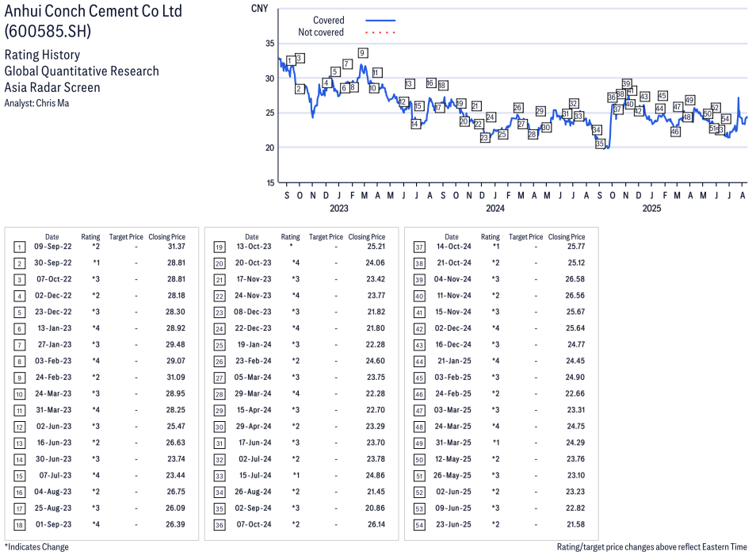Select chart marker 54 on the price chart
Screen dimensions: 756x552
pos(726,119)
